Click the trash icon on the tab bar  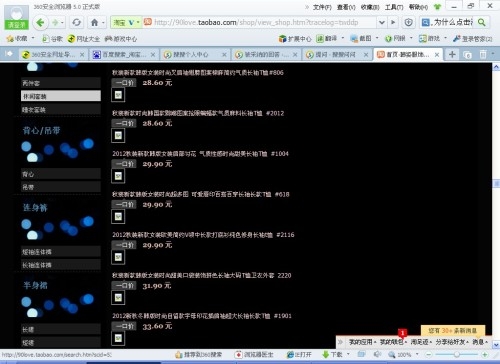click(x=483, y=54)
